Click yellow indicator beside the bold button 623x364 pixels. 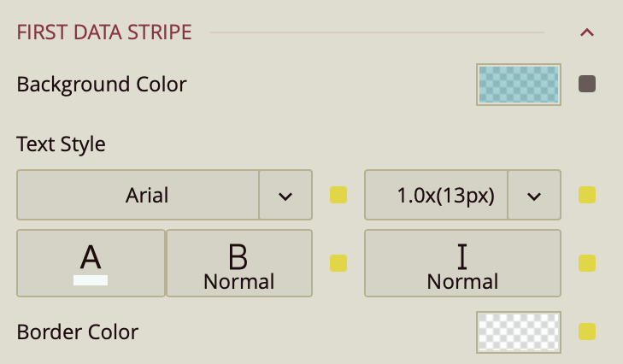[338, 262]
